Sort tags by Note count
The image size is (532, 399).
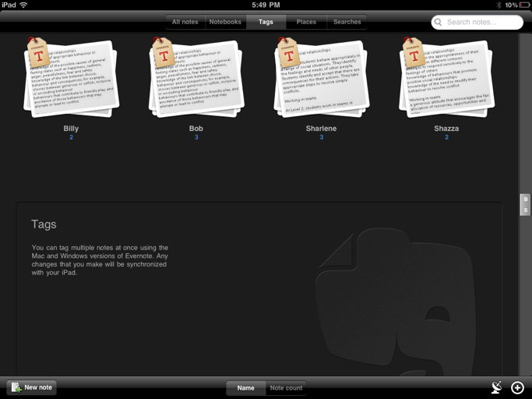286,388
